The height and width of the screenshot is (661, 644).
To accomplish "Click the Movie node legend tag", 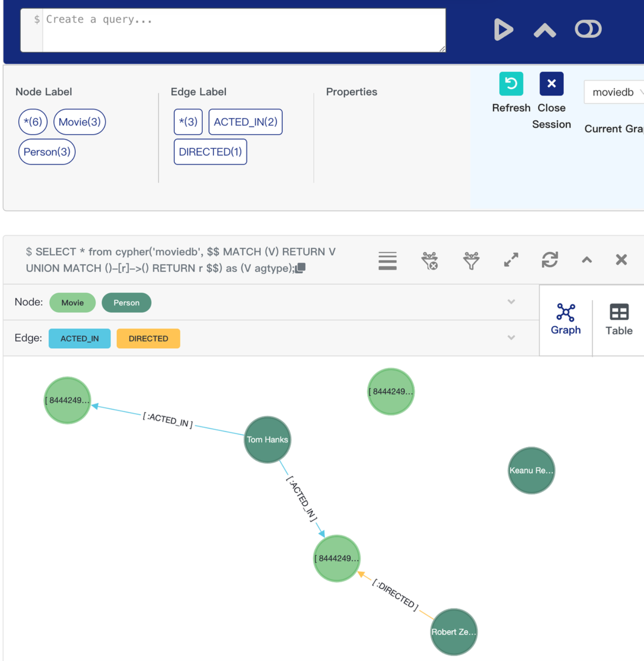I will [x=73, y=303].
